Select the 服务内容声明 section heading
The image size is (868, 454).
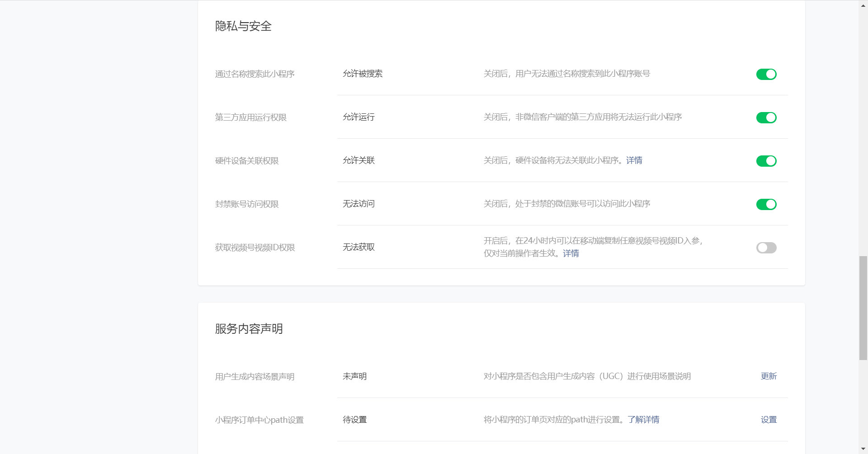[x=249, y=329]
